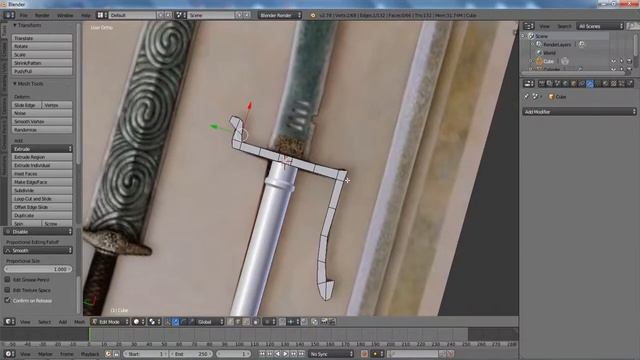
Task: Open the Extrude dropdown
Action: coord(42,149)
